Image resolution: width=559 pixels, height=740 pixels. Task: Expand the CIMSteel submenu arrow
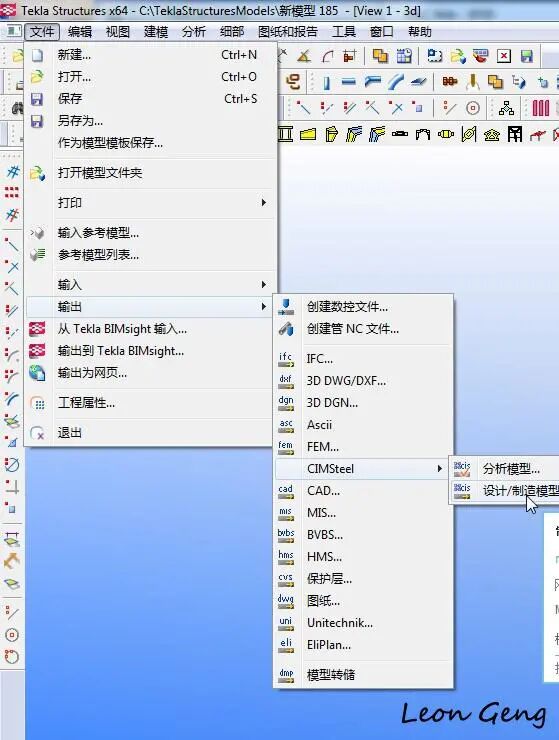pos(440,469)
